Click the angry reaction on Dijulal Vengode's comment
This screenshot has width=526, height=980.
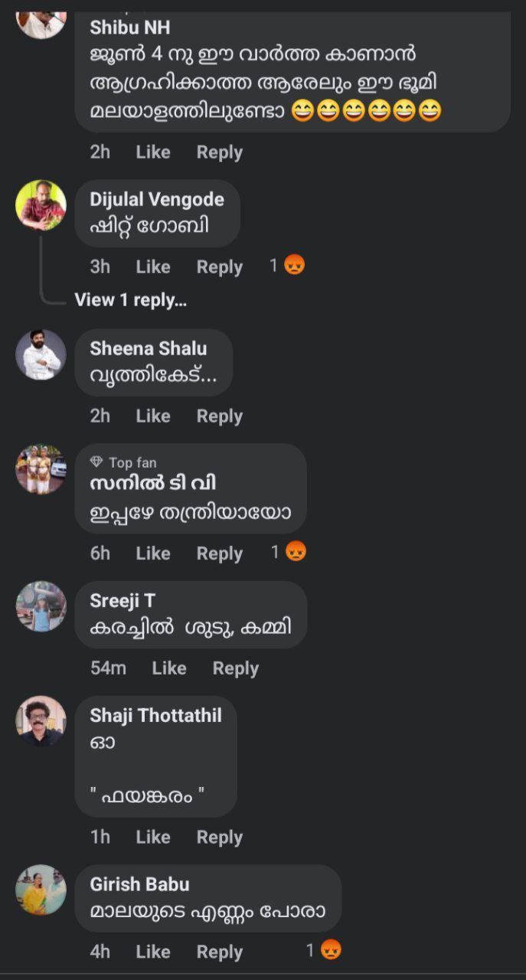click(x=294, y=266)
